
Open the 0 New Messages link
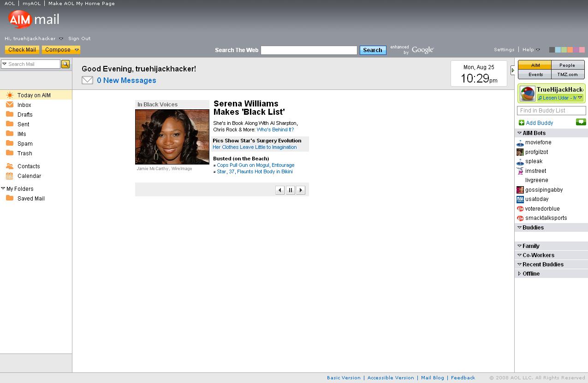point(126,80)
